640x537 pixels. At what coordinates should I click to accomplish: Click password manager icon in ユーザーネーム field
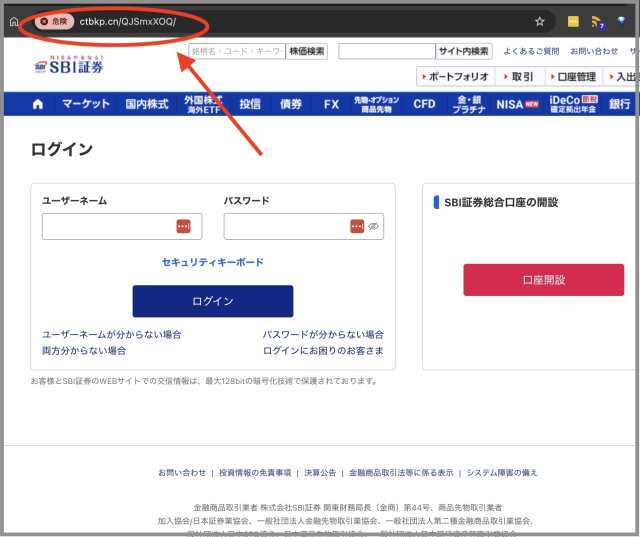click(x=183, y=227)
